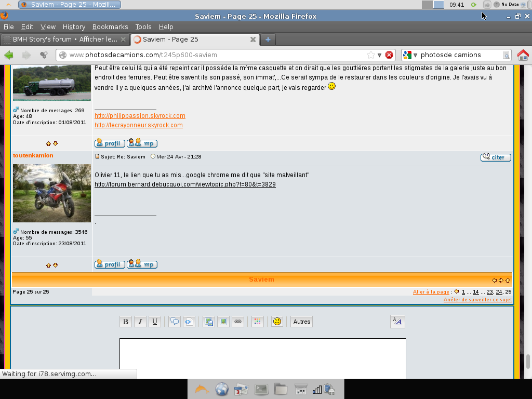532x399 pixels.
Task: Click inside the reply message text area
Action: 262,358
